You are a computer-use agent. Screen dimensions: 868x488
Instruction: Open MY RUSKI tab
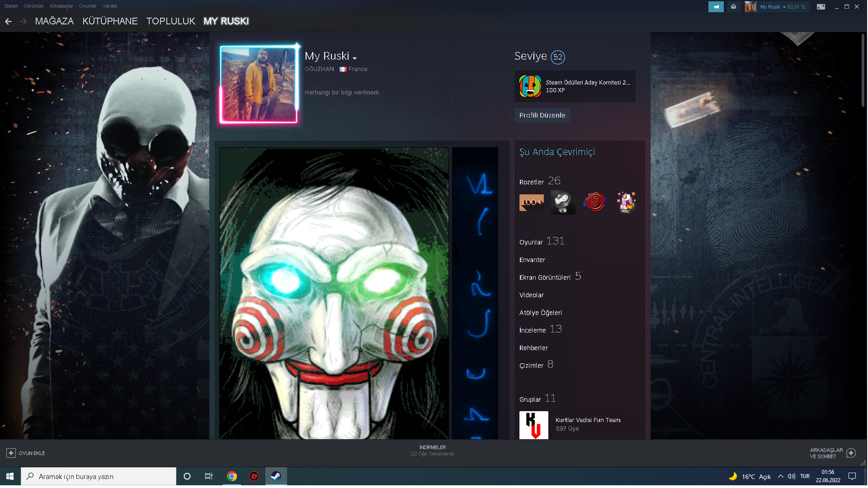click(x=226, y=21)
